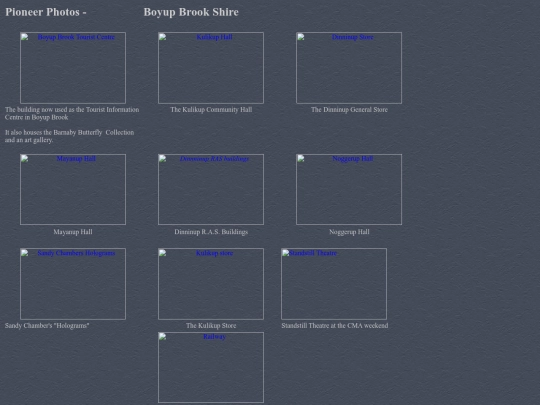This screenshot has height=405, width=540.
Task: Click caption 'The Kulikup Community Hall'
Action: pyautogui.click(x=211, y=110)
